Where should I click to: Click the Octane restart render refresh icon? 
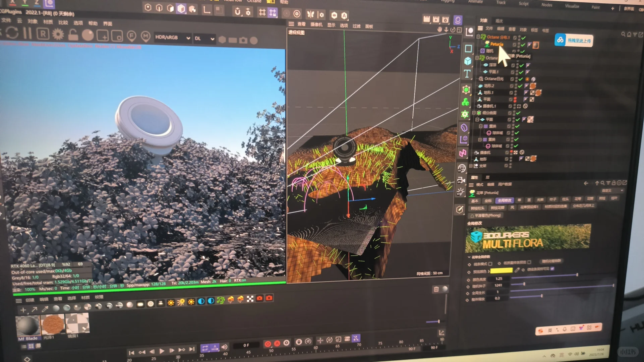[12, 33]
